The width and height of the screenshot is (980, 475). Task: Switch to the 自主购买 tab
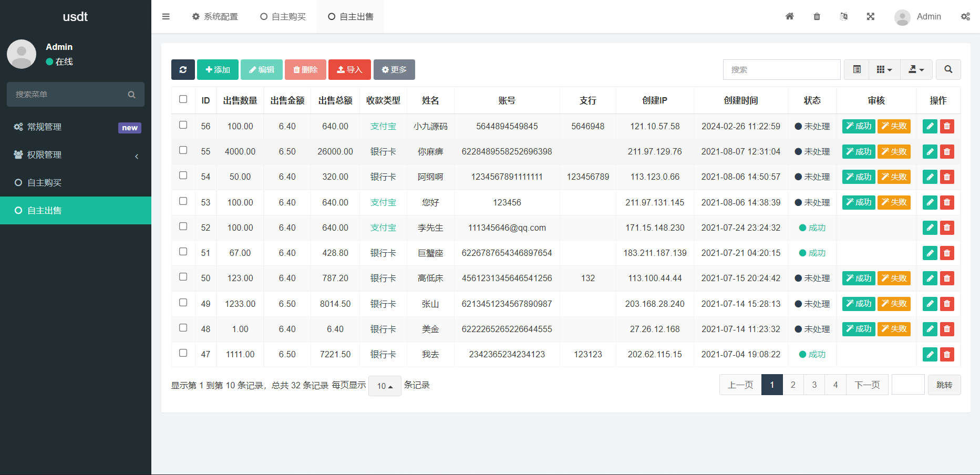click(x=283, y=16)
